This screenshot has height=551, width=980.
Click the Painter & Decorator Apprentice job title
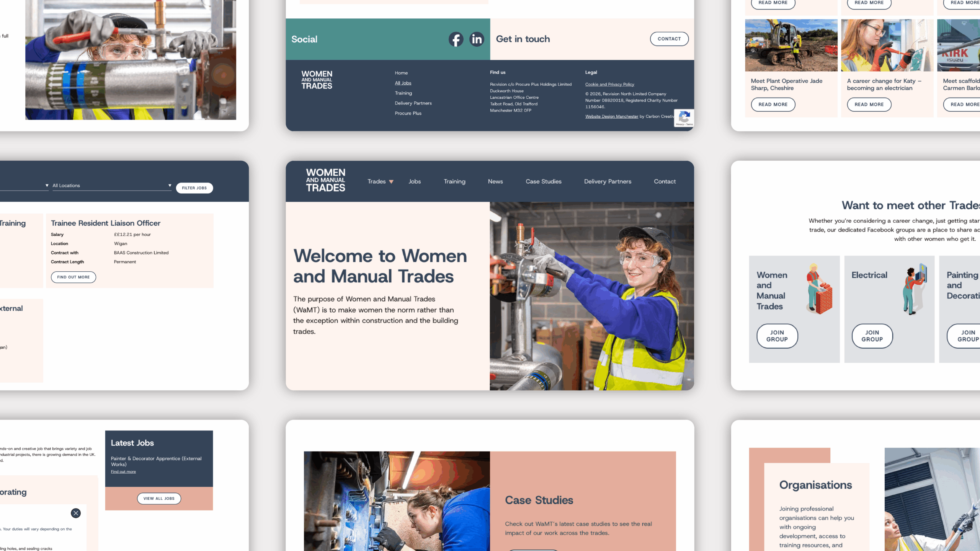click(156, 461)
